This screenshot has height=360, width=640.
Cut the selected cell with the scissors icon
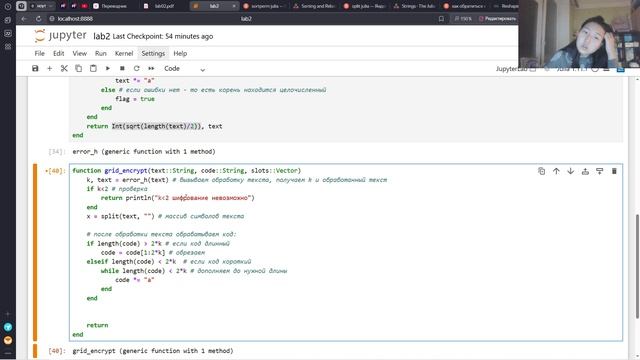[x=64, y=69]
